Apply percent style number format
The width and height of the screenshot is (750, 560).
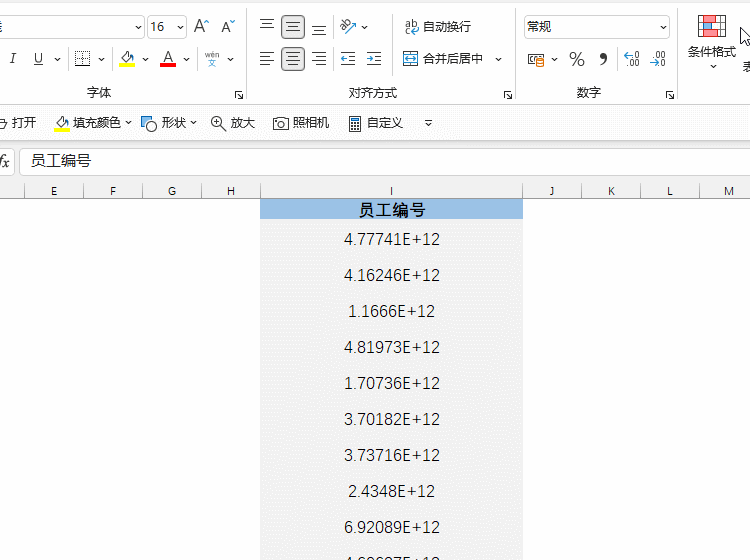(x=577, y=60)
